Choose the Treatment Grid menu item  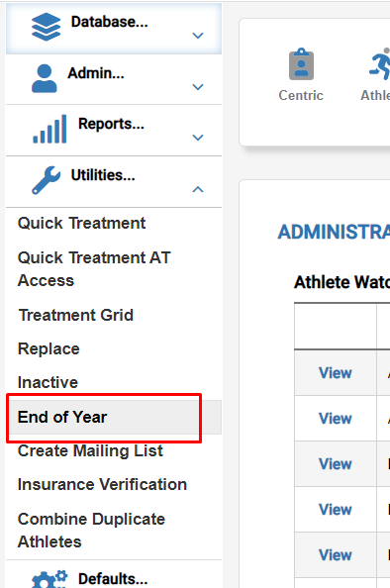[76, 315]
